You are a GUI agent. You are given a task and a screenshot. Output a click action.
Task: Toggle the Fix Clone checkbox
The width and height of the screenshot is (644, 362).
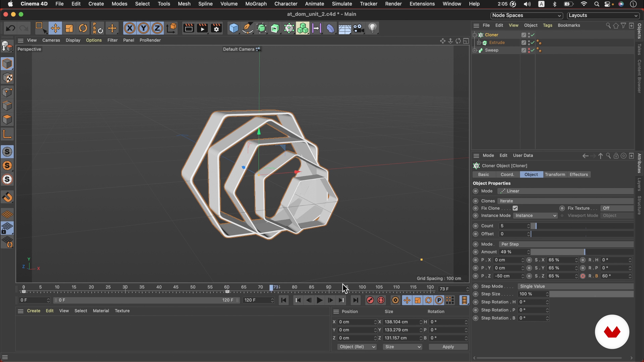click(x=515, y=208)
